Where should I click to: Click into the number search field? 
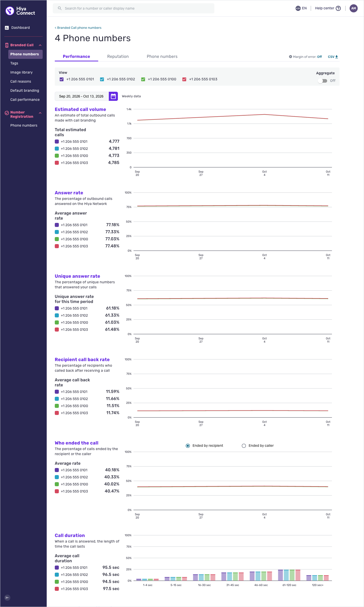coord(134,8)
